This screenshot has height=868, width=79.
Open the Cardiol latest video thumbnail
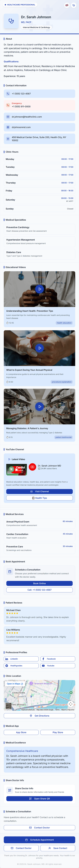[17, 470]
